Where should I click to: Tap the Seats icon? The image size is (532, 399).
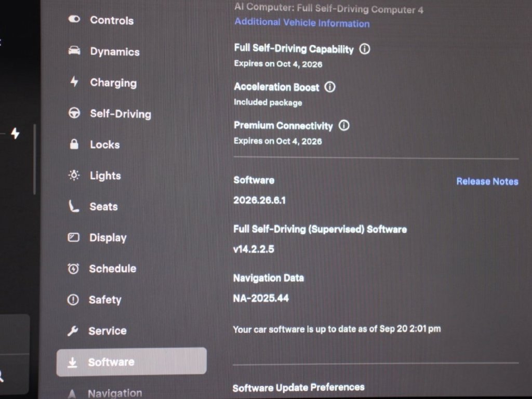(74, 206)
